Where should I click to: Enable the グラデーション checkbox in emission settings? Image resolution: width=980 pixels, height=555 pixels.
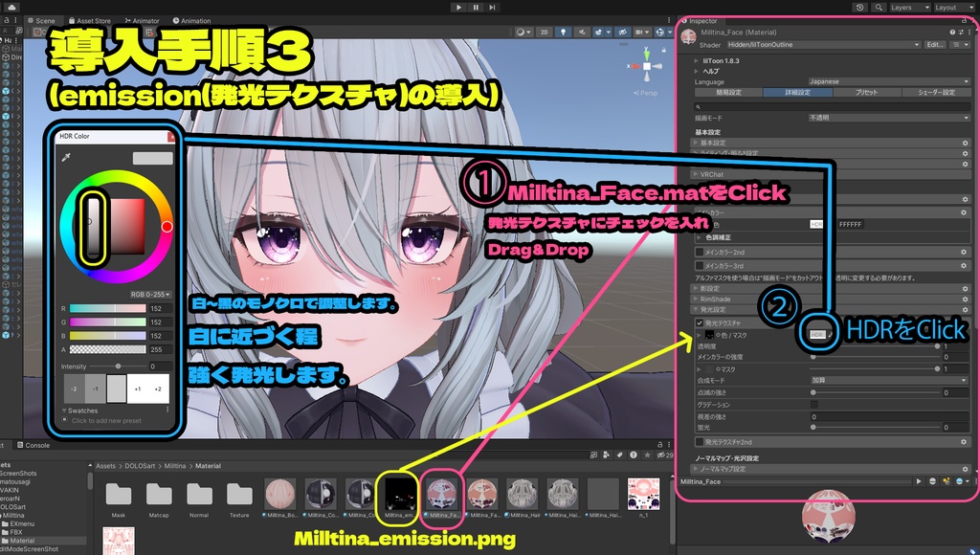813,404
